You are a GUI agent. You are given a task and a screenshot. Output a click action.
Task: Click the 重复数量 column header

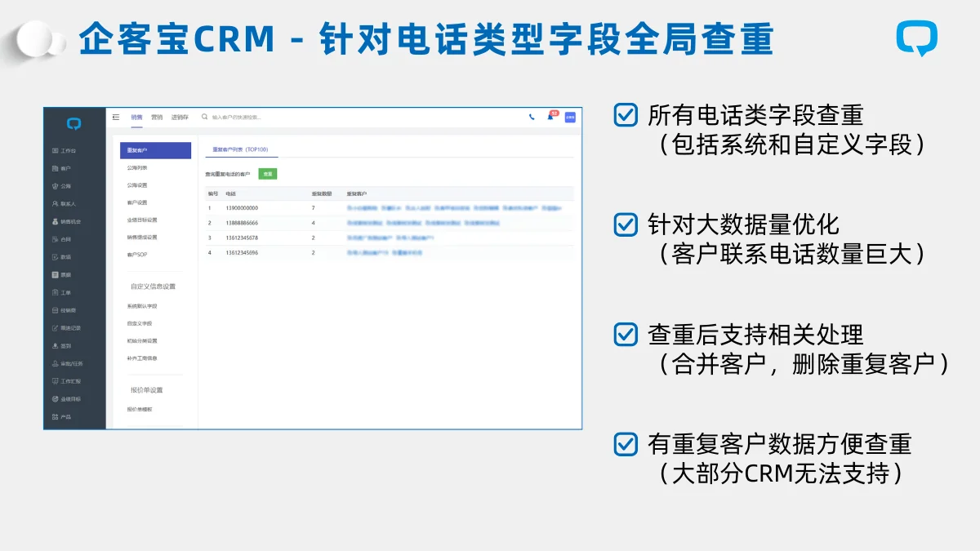(321, 193)
